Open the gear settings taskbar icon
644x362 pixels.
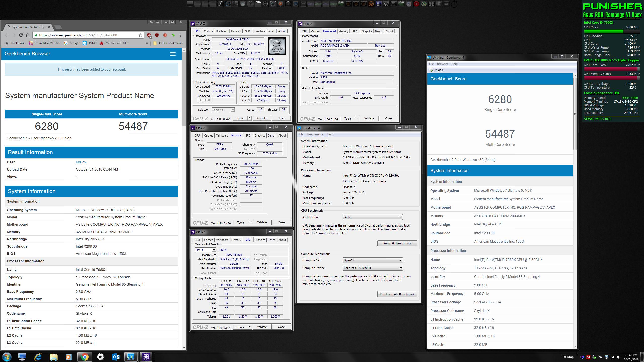pos(100,357)
